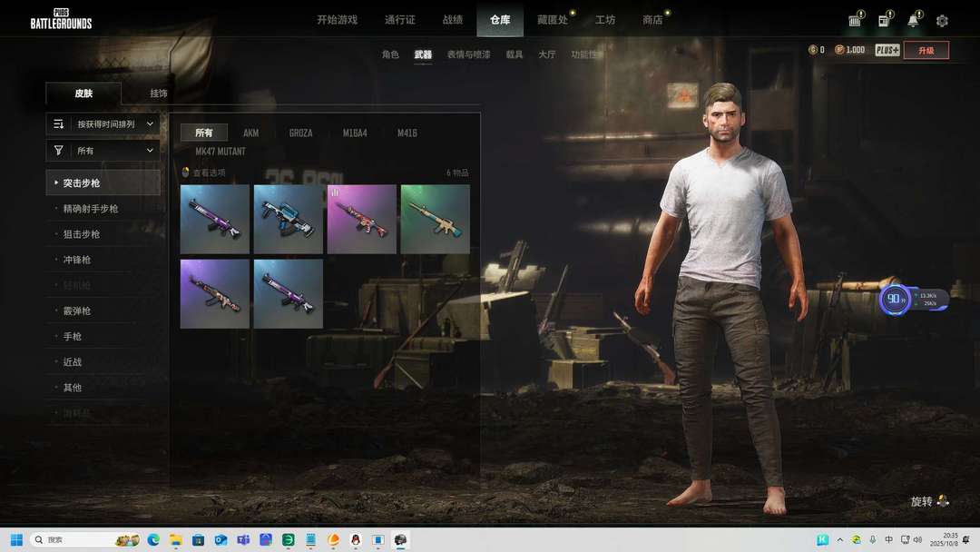The image size is (980, 552).
Task: Click 查看选项 view options
Action: [208, 172]
